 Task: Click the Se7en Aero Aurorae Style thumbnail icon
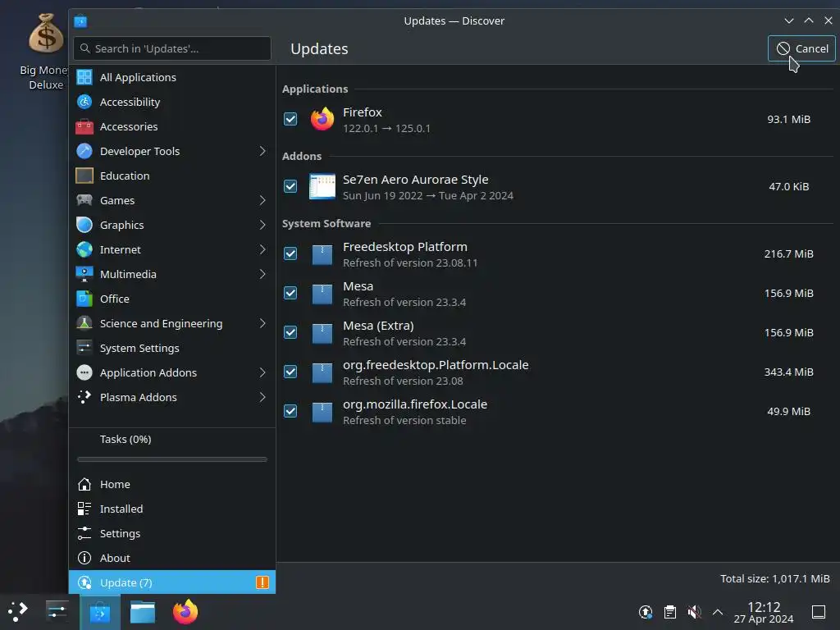pyautogui.click(x=322, y=186)
